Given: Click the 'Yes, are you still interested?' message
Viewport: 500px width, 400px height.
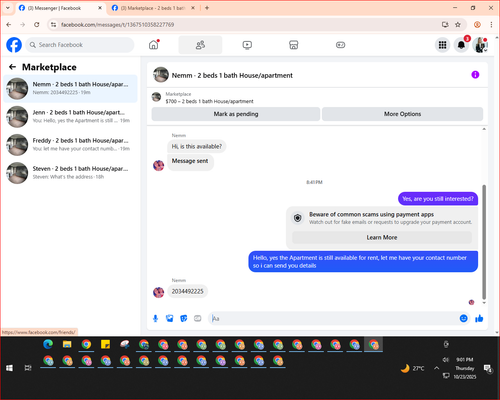Looking at the screenshot, I should pos(438,199).
